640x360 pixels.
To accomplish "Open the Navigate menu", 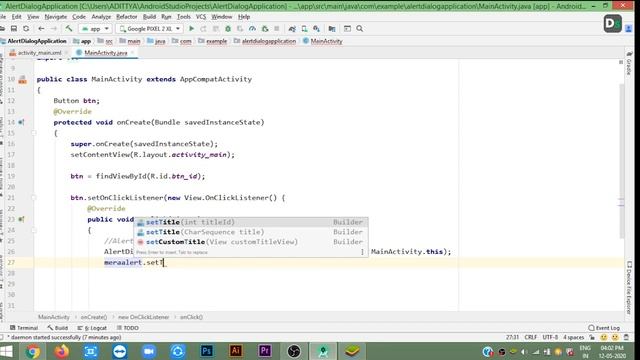I will click(x=56, y=17).
